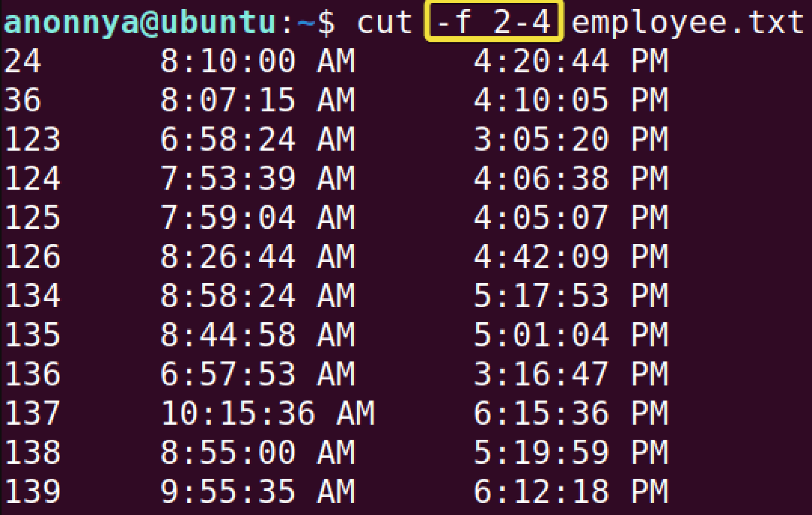
Task: Click the ID value 124
Action: (33, 178)
